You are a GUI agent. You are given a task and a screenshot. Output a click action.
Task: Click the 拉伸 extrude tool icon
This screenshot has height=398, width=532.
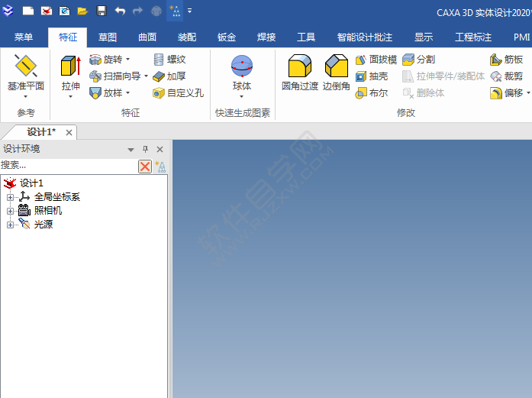tap(70, 66)
